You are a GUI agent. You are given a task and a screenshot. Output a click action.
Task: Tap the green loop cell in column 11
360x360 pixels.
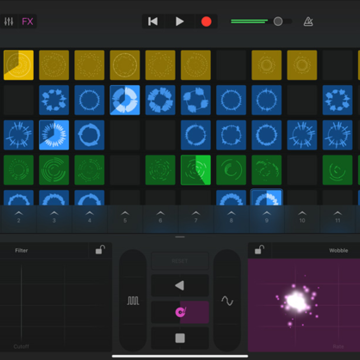coord(338,170)
